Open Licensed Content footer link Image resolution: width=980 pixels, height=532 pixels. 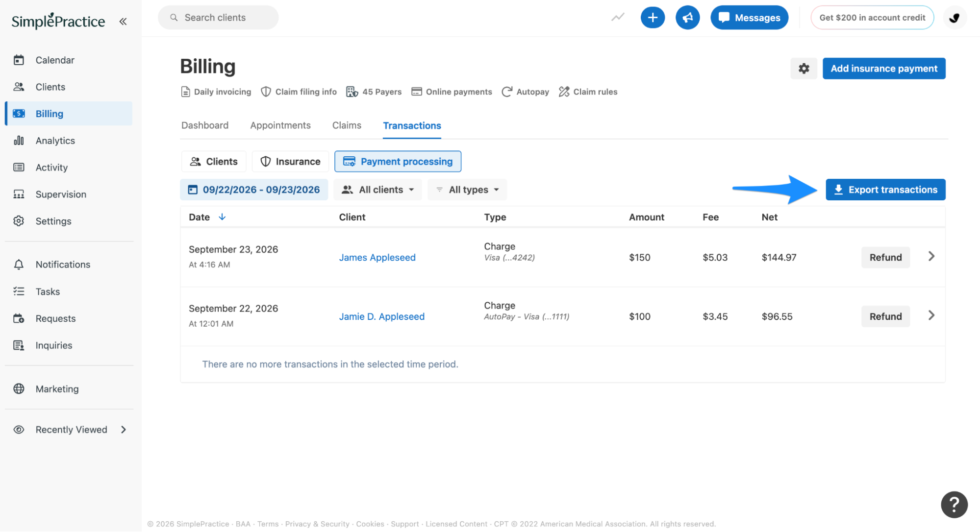[x=456, y=524]
